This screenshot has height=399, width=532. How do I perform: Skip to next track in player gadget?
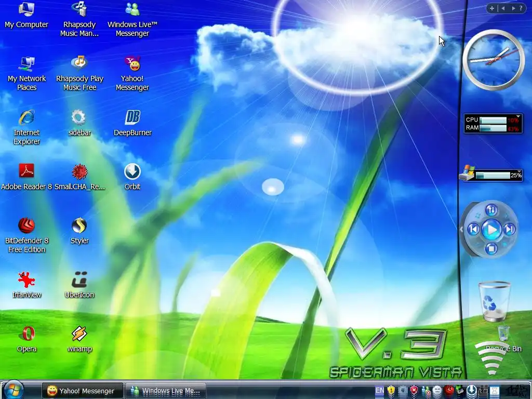[x=509, y=230]
